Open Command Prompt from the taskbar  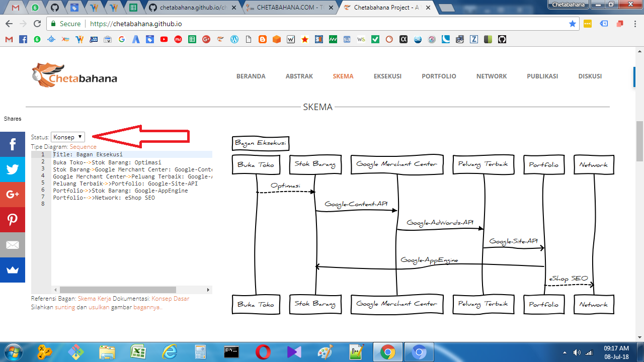[231, 352]
